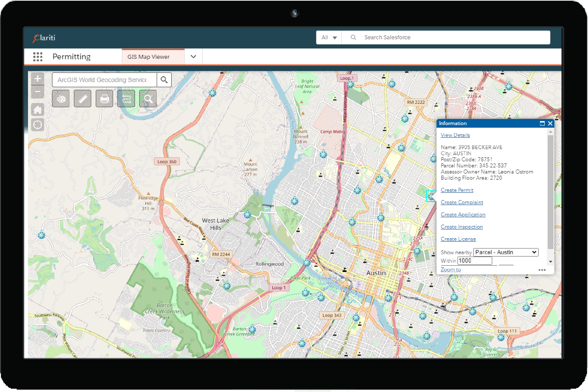This screenshot has height=392, width=588.
Task: Find my location with the locate button
Action: click(x=37, y=124)
